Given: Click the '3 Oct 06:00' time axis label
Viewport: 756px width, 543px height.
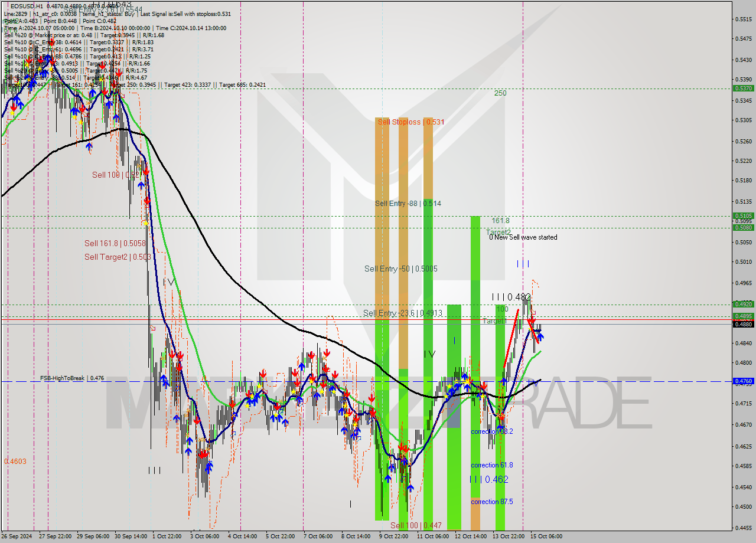Looking at the screenshot, I should tap(204, 537).
